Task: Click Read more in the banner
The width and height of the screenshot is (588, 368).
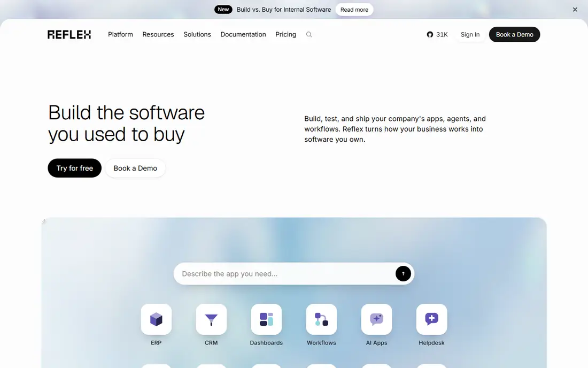Action: coord(354,10)
